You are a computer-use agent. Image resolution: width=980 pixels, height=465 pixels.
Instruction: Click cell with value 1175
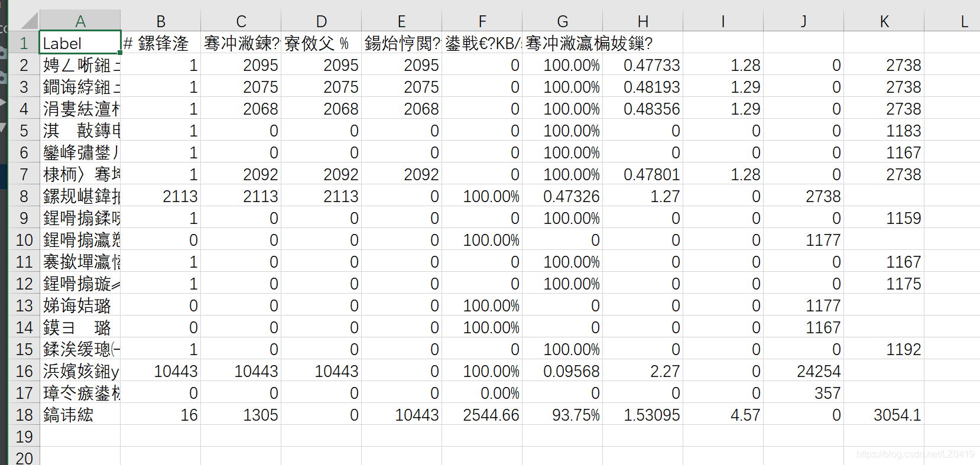pyautogui.click(x=884, y=284)
